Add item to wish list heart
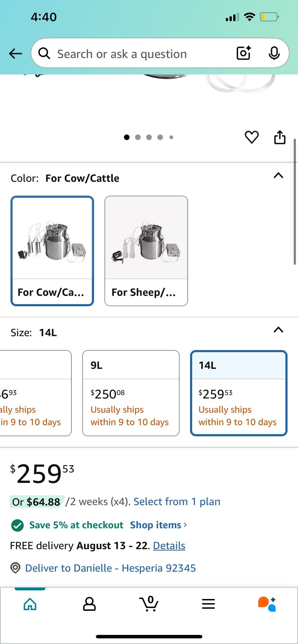 (252, 137)
